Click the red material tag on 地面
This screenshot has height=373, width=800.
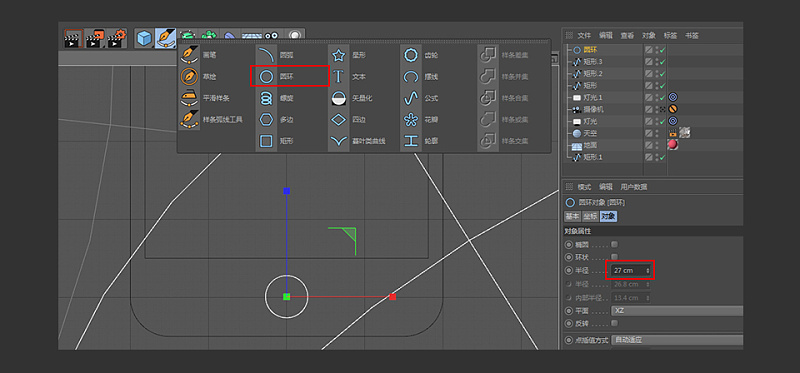(673, 145)
